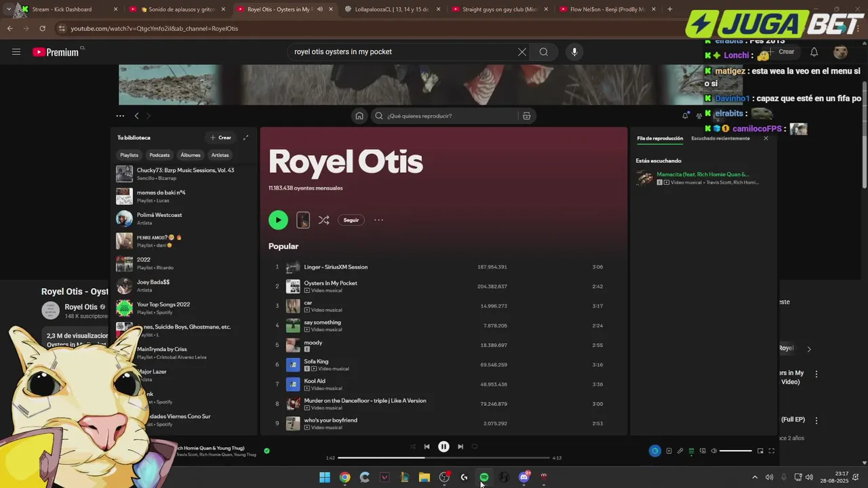
Task: Click the YouTube search input field
Action: pyautogui.click(x=403, y=52)
